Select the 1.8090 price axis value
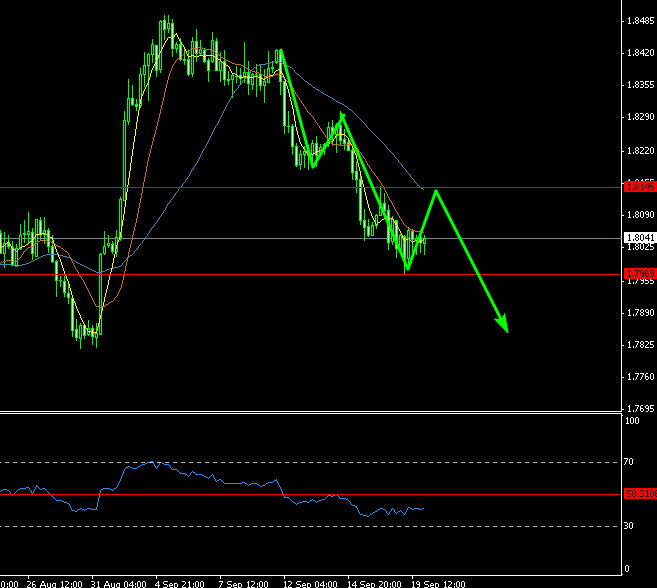 (x=640, y=215)
